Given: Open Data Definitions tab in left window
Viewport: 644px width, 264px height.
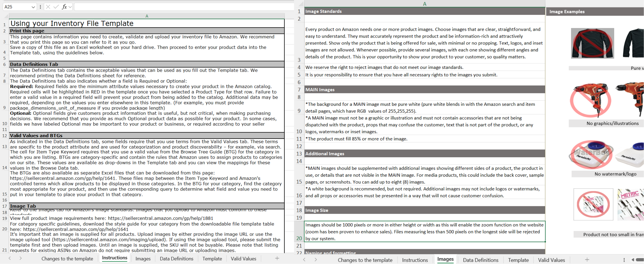Looking at the screenshot, I should pyautogui.click(x=177, y=258).
